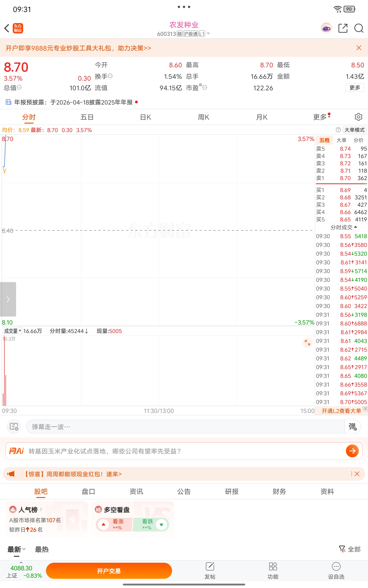Viewport: 368px width, 588px height.
Task: Open the 成交量 indicator dropdown
Action: point(13,331)
